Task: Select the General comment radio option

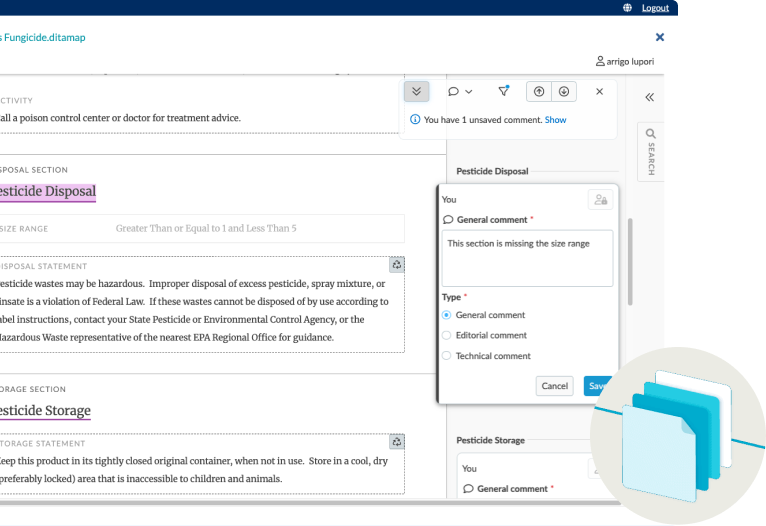Action: pos(447,315)
